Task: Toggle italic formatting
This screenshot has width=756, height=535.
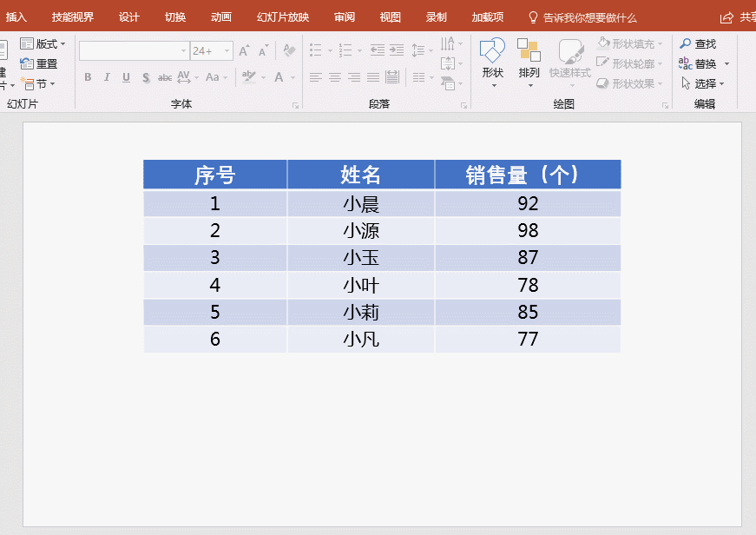Action: pyautogui.click(x=107, y=77)
